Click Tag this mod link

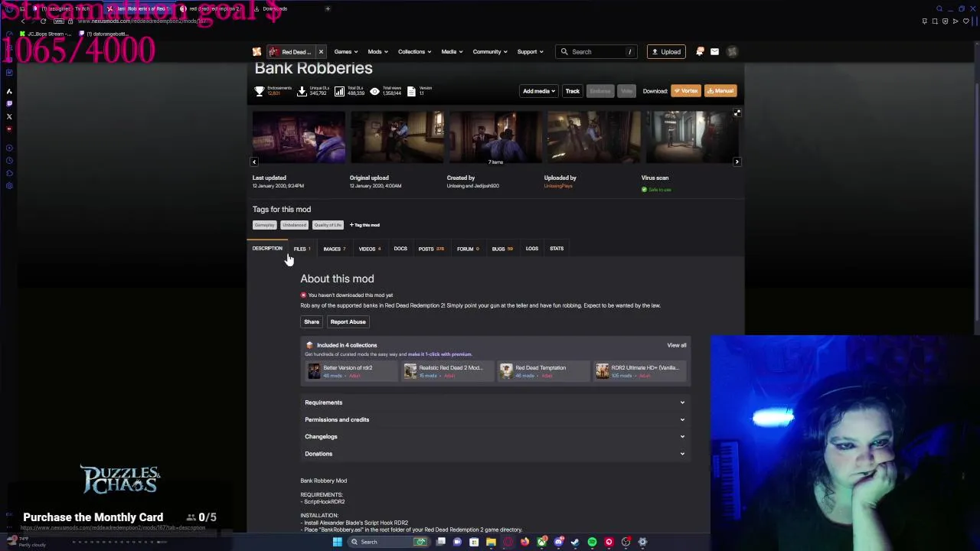[x=364, y=225]
